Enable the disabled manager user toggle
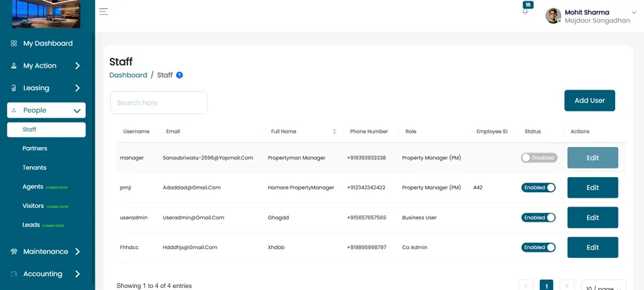Viewport: 644px width, 290px height. (x=539, y=157)
